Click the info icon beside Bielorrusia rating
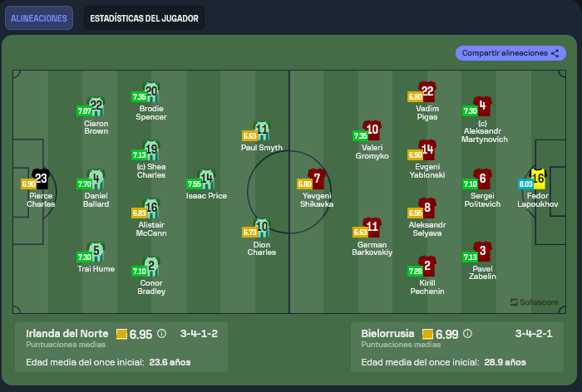582x392 pixels. [x=466, y=334]
